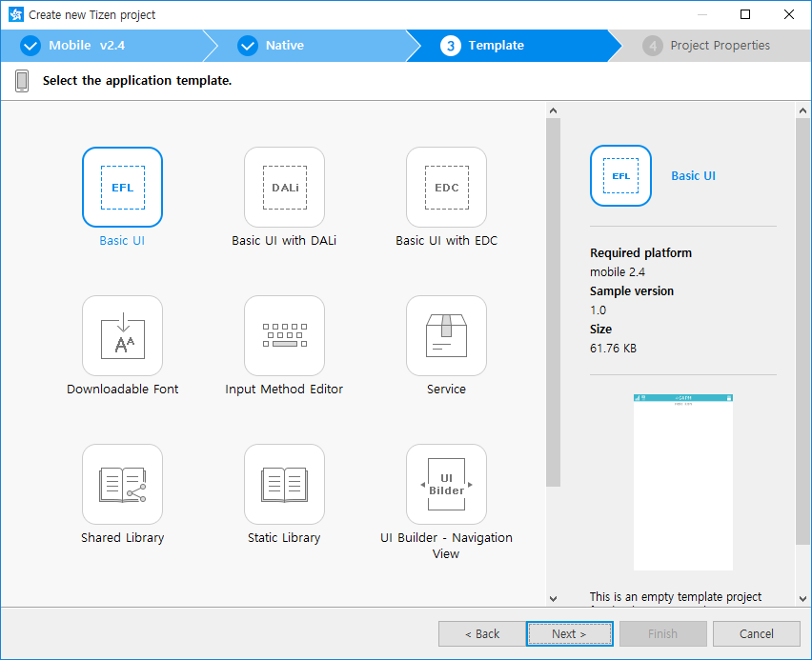Choose the Input Method Editor template
Viewport: 812px width, 660px height.
tap(284, 335)
